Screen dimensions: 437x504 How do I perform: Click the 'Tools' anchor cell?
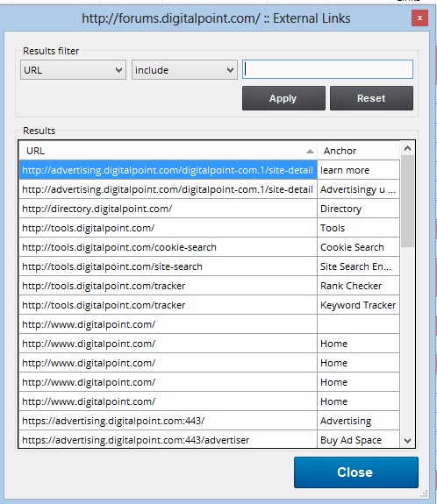tap(359, 228)
